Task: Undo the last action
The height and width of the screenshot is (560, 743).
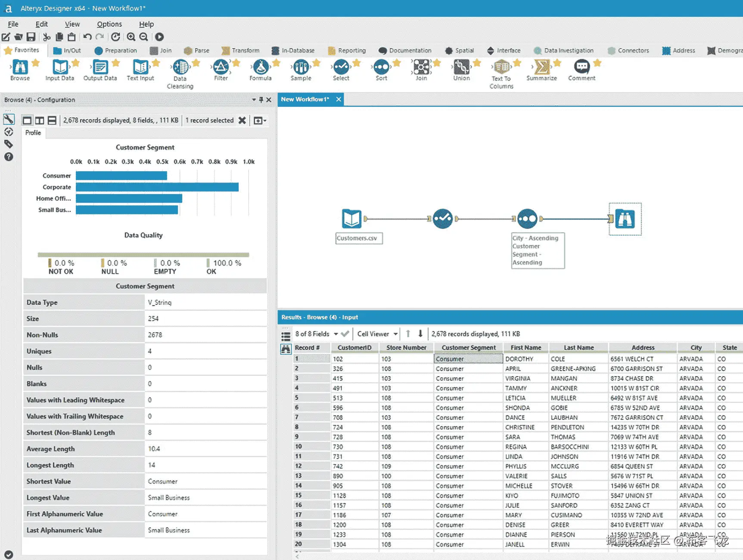Action: (x=87, y=37)
